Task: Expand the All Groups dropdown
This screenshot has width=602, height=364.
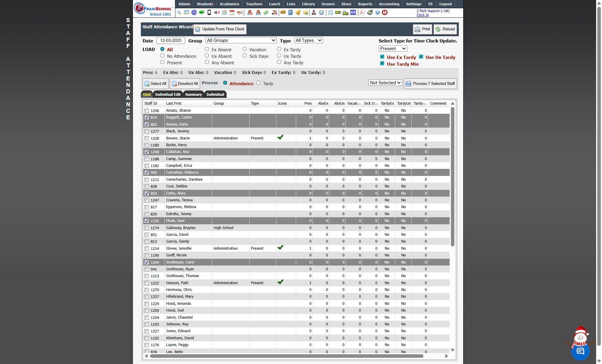Action: [241, 40]
